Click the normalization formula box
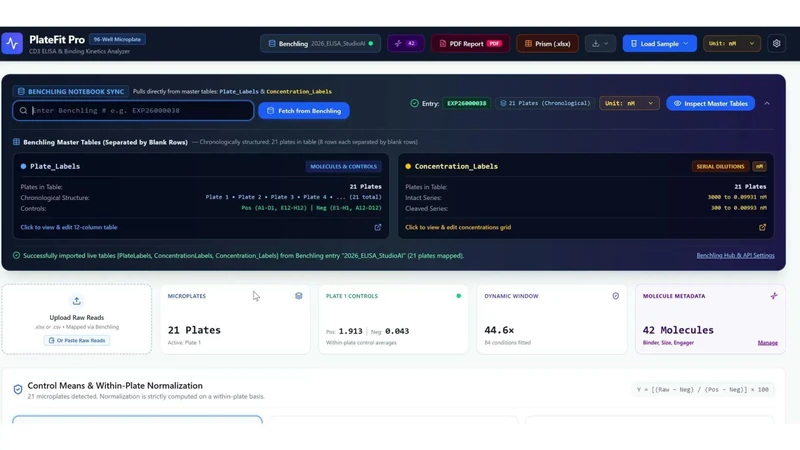Image resolution: width=800 pixels, height=450 pixels. point(703,390)
